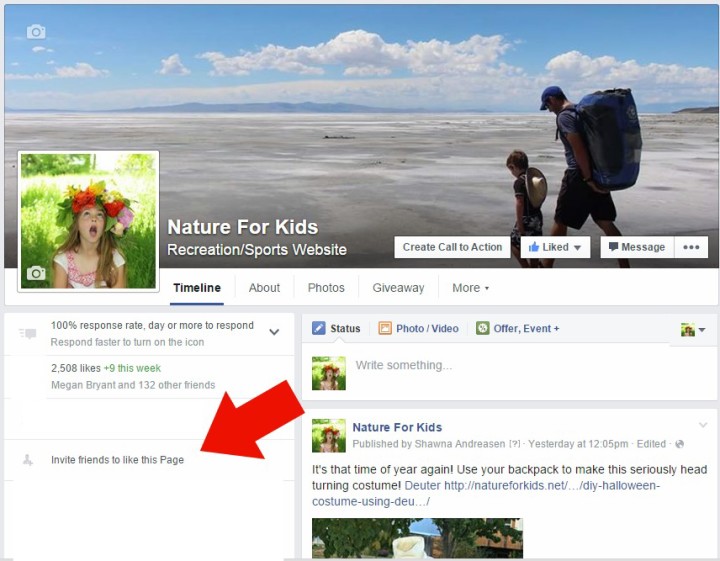Select the Status composer tab
Image resolution: width=720 pixels, height=561 pixels.
tap(337, 329)
